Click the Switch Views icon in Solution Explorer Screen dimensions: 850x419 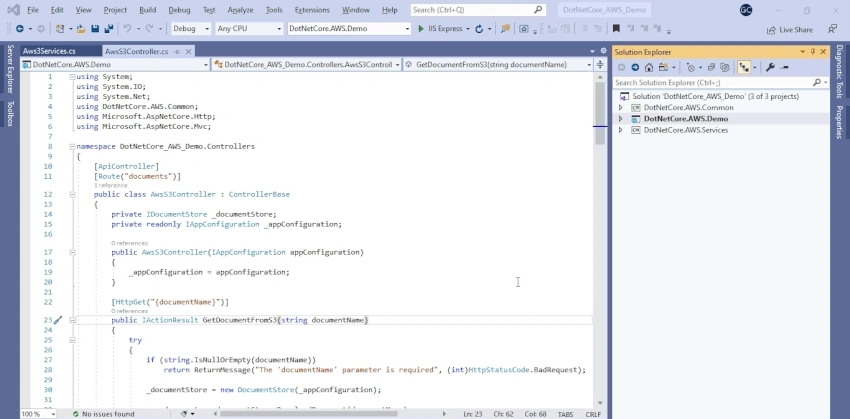click(663, 68)
